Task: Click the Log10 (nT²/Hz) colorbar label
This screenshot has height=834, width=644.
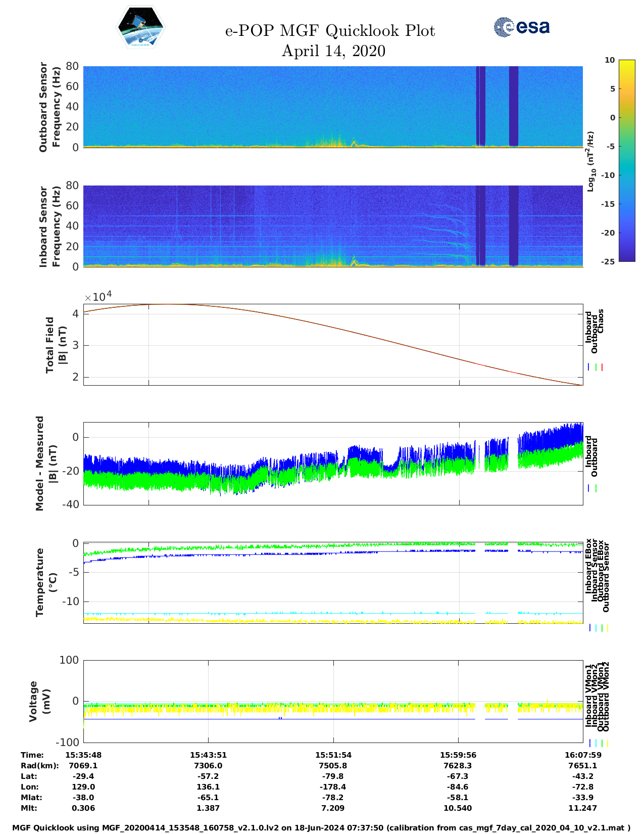Action: (x=590, y=161)
